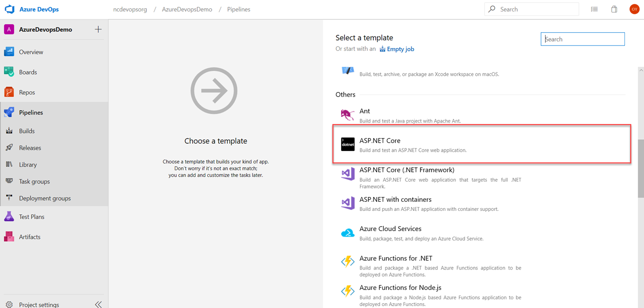Select the Overview menu item

click(31, 52)
